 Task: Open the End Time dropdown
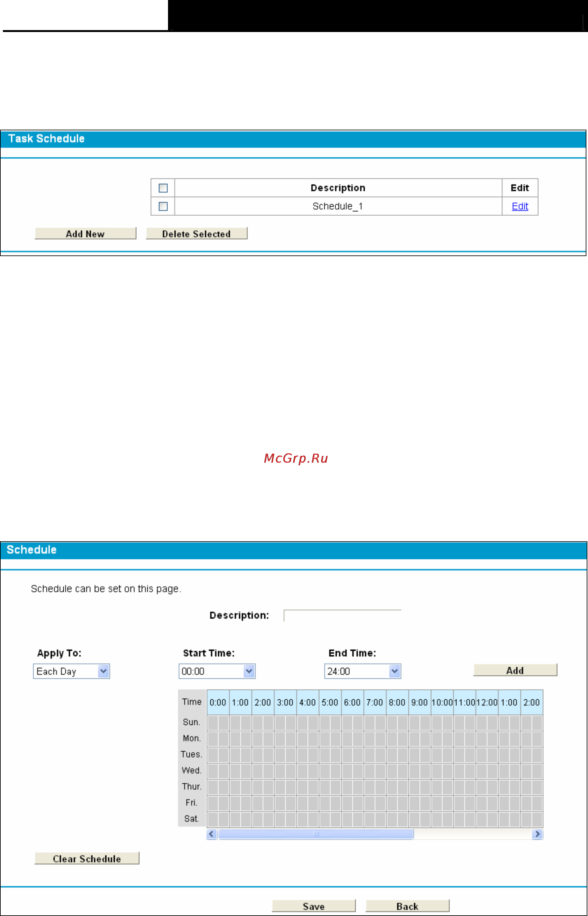[x=362, y=672]
